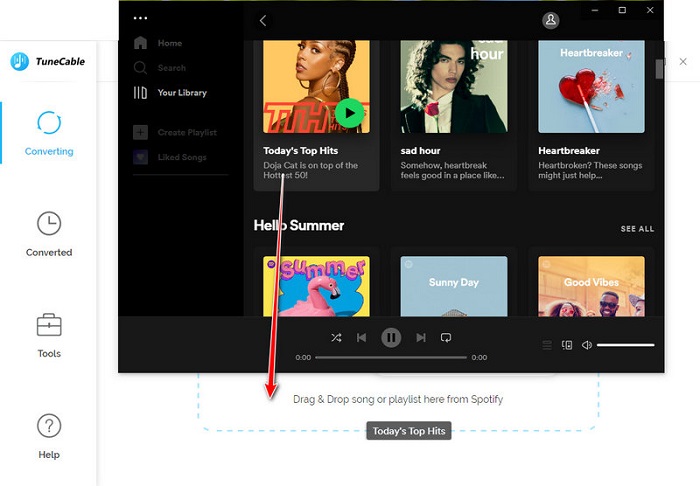
Task: Click the Somehow, heartbreak description text
Action: tap(452, 170)
